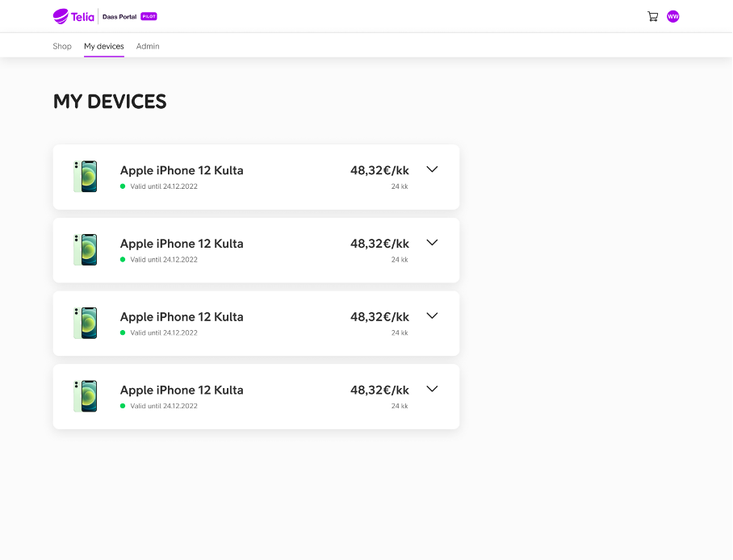Click fourth device's iPhone thumbnail
Image resolution: width=733 pixels, height=560 pixels.
(x=86, y=396)
